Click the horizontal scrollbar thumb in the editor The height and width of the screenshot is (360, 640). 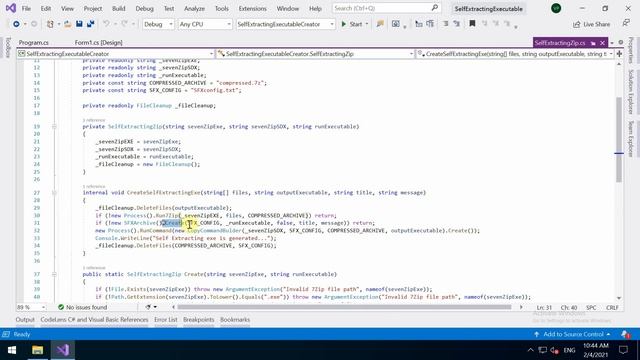[344, 307]
